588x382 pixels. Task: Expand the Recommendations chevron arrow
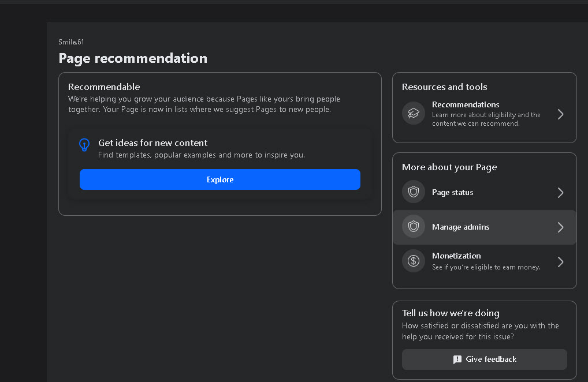click(560, 114)
